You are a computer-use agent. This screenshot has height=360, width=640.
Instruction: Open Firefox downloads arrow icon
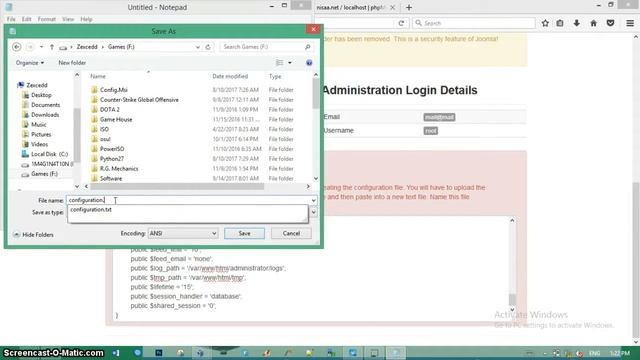pyautogui.click(x=576, y=23)
